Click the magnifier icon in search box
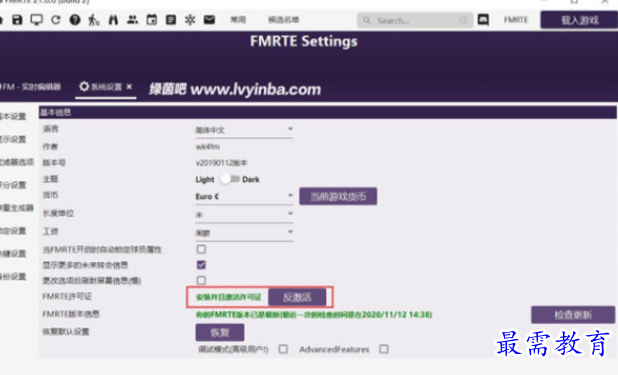 tap(367, 20)
